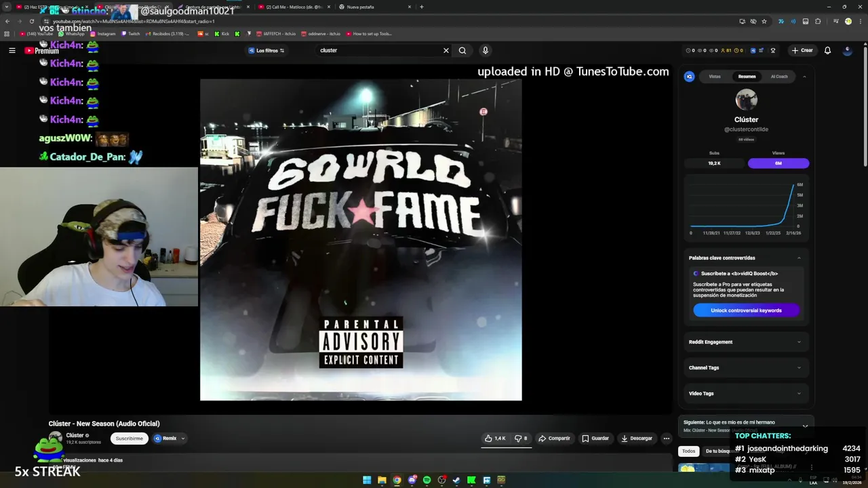Image resolution: width=868 pixels, height=488 pixels.
Task: Expand the Video Tags section
Action: click(x=745, y=393)
